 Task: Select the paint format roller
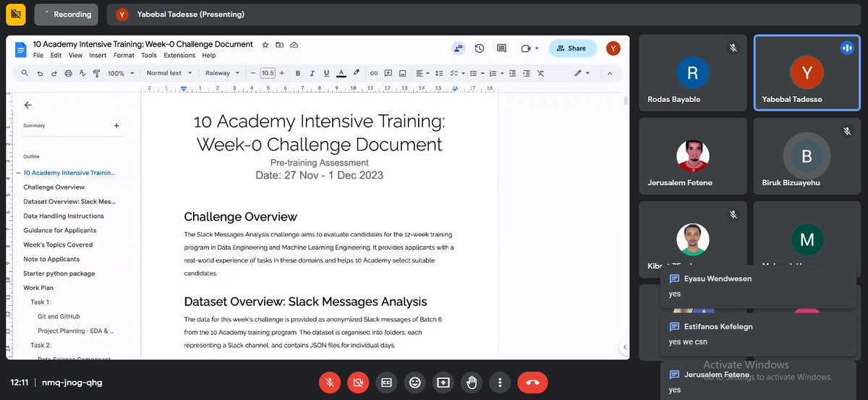tap(96, 73)
